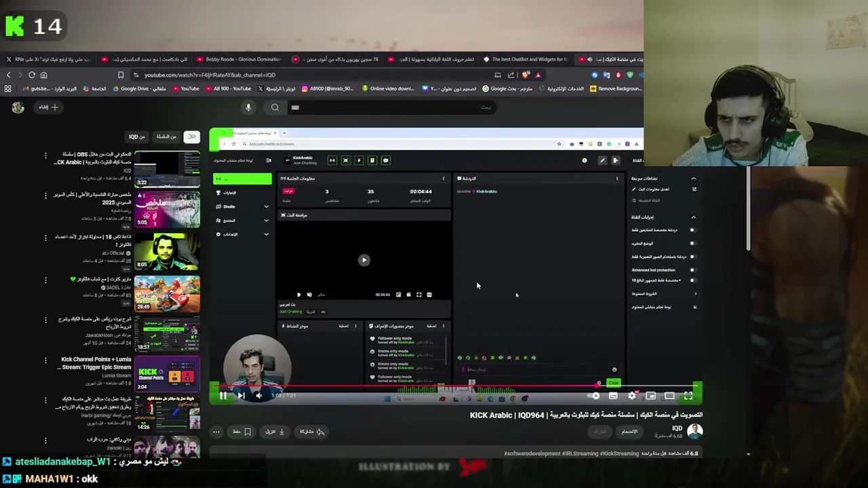The width and height of the screenshot is (868, 488).
Task: Open options menu for Kick Channel Points video
Action: click(45, 361)
